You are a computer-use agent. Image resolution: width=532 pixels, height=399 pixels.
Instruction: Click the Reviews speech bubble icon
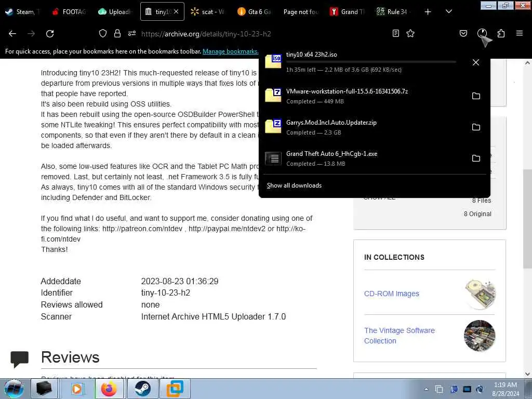(20, 360)
